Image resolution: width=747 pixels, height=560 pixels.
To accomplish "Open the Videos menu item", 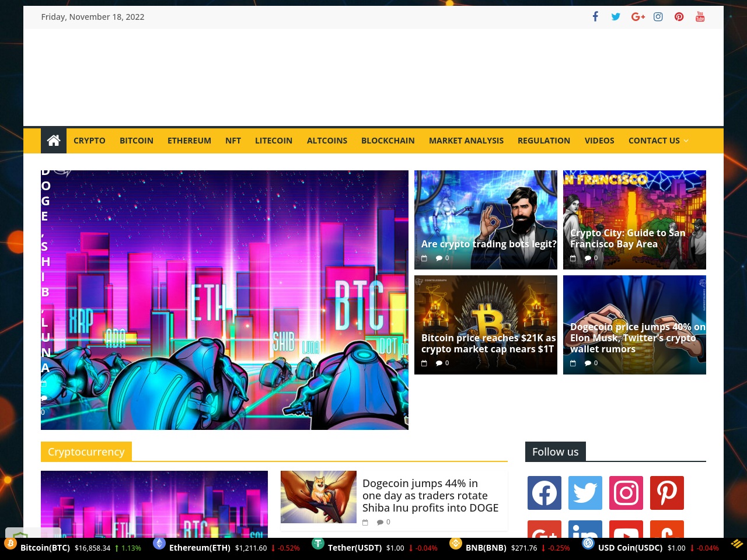I will click(x=599, y=141).
